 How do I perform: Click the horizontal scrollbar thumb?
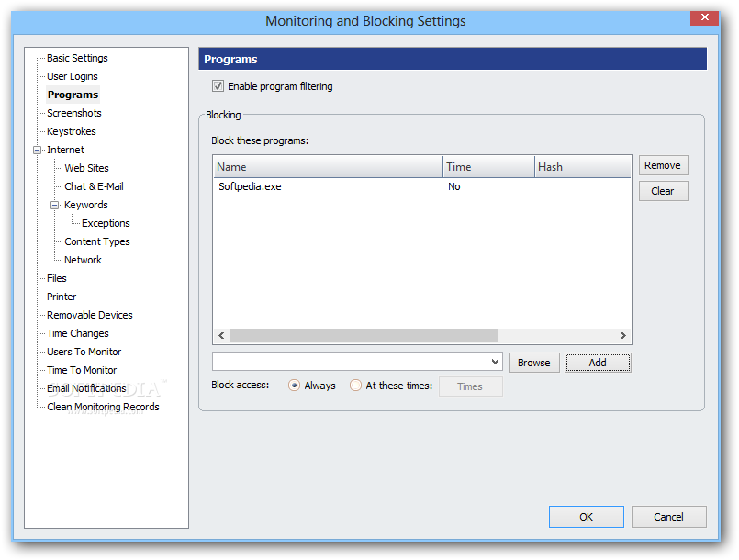364,336
